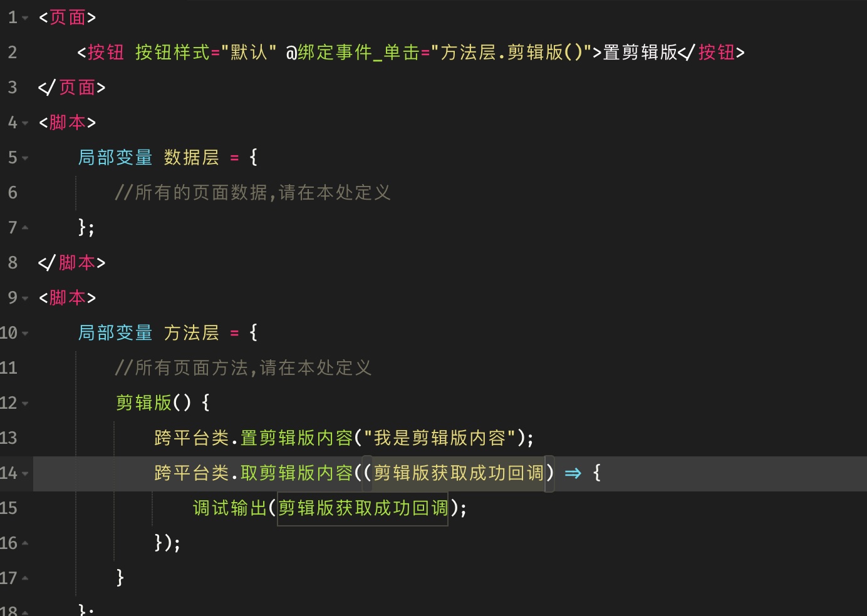
Task: Click the @绑定事件_单击 attribute
Action: (353, 53)
